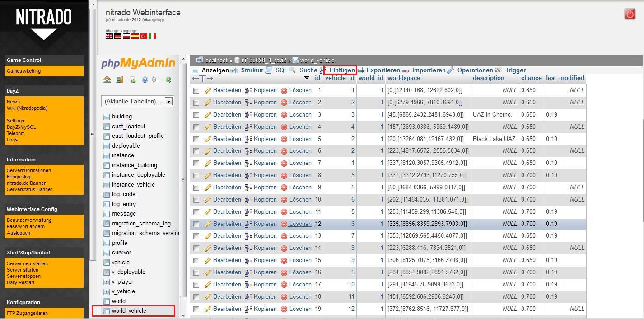Choose the Turkish flag language icon
The height and width of the screenshot is (319, 644).
pyautogui.click(x=144, y=36)
